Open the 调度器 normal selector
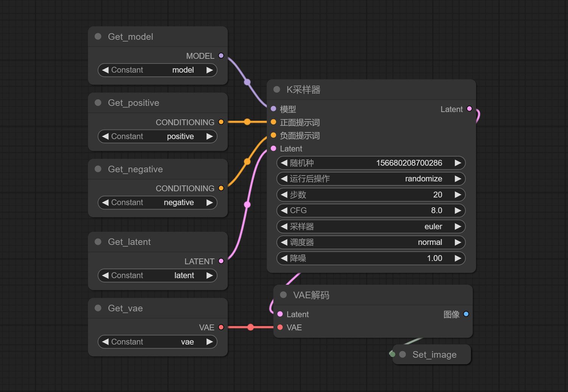This screenshot has height=392, width=568. click(x=370, y=242)
